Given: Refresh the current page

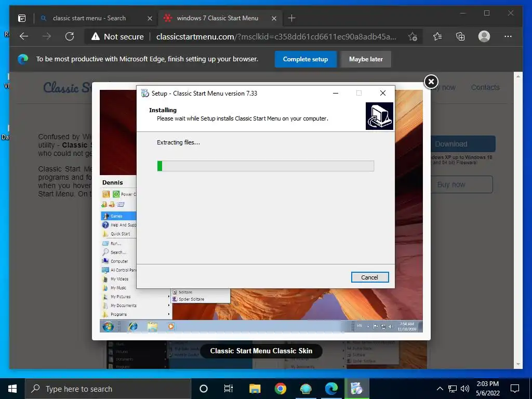Looking at the screenshot, I should tap(70, 36).
